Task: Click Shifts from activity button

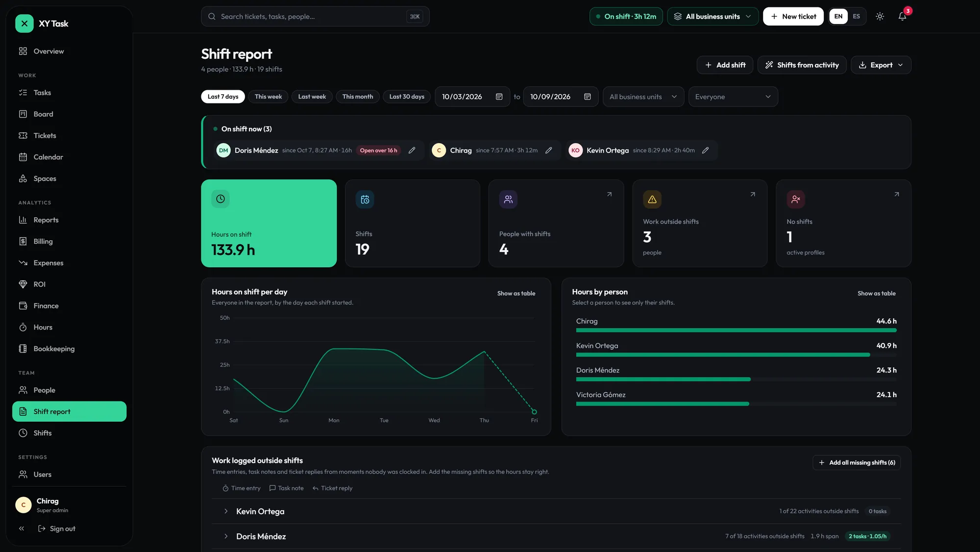Action: pyautogui.click(x=802, y=65)
